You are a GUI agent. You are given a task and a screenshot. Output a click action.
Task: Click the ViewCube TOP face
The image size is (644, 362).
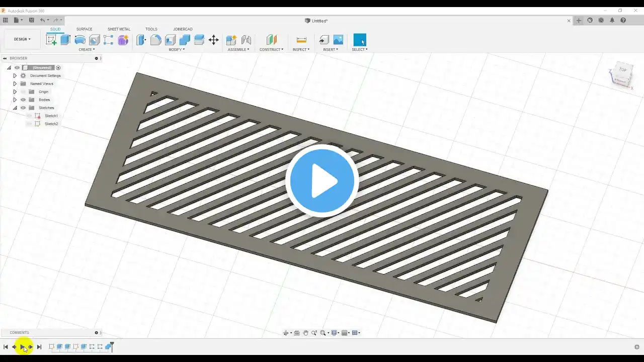click(x=623, y=70)
